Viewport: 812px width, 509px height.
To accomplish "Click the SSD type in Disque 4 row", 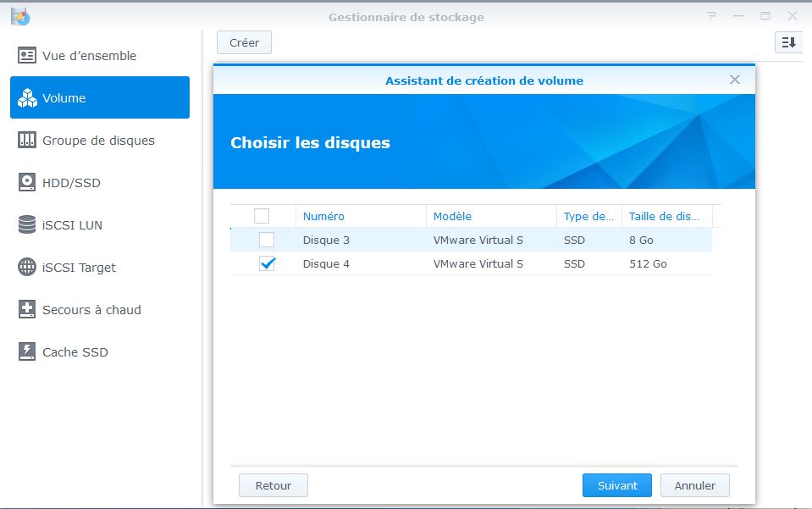I will point(574,263).
